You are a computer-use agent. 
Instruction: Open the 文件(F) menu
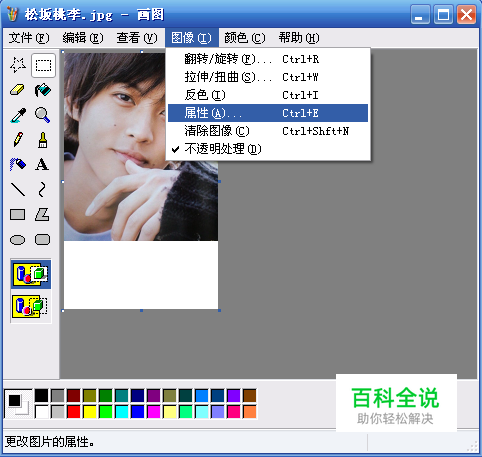[29, 38]
